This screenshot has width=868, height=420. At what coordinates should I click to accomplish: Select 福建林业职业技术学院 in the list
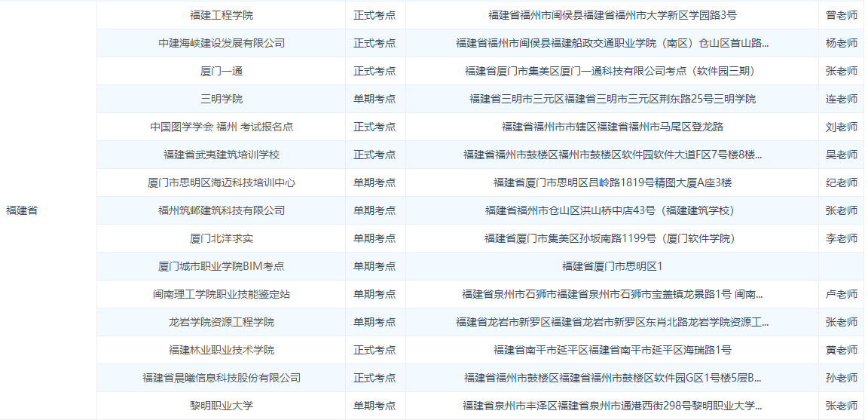click(222, 350)
